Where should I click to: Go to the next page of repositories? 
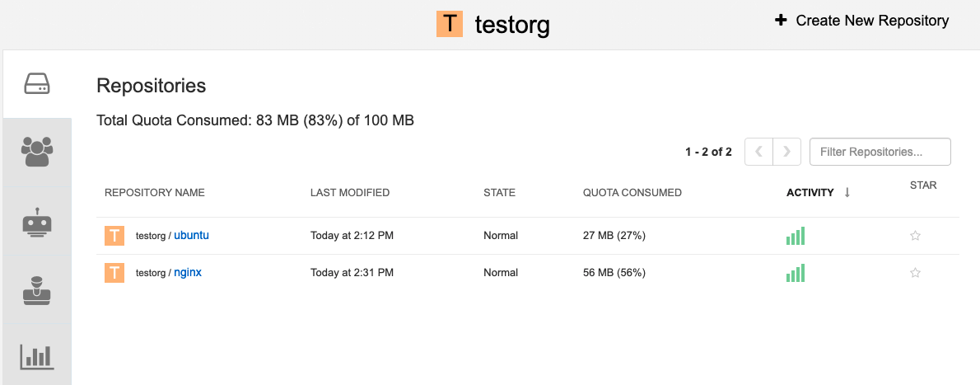[786, 152]
